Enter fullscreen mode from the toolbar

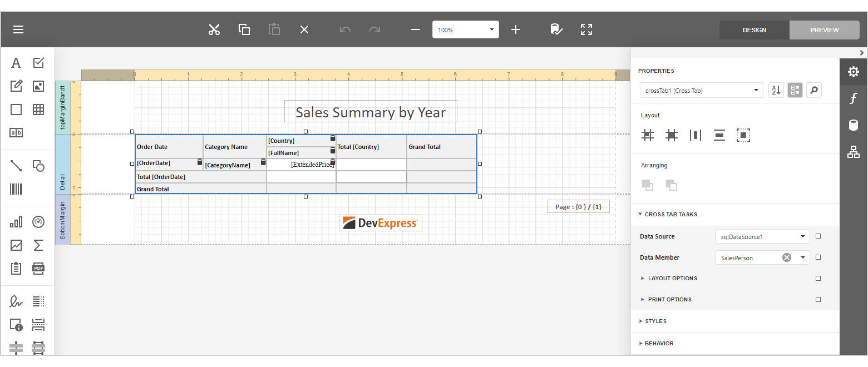[586, 29]
